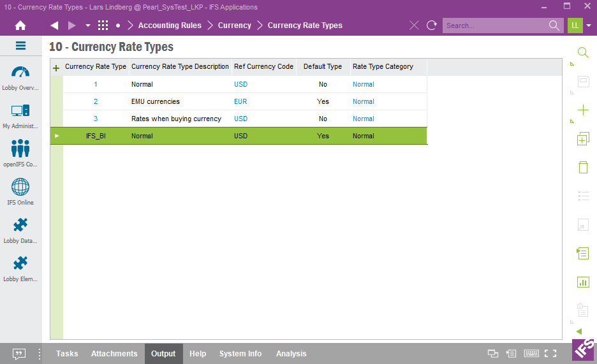This screenshot has width=597, height=364.
Task: Toggle the hamburger navigation menu
Action: click(20, 46)
